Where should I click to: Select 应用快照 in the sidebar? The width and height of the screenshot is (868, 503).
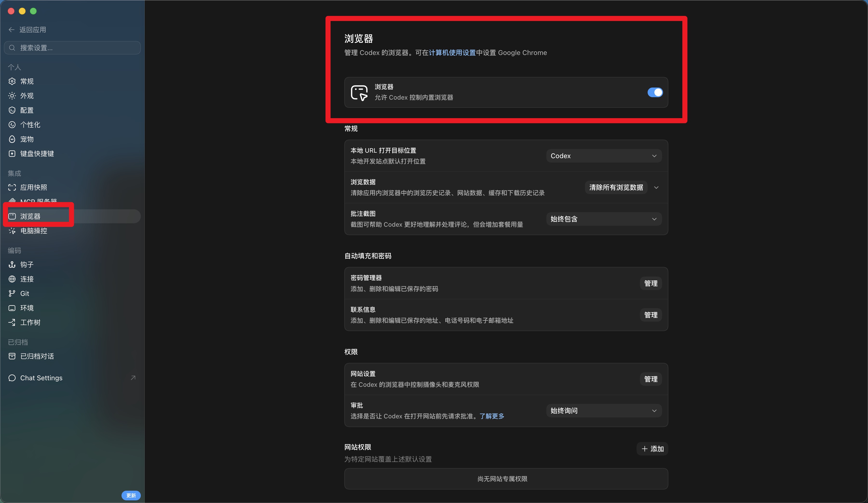[x=72, y=187]
